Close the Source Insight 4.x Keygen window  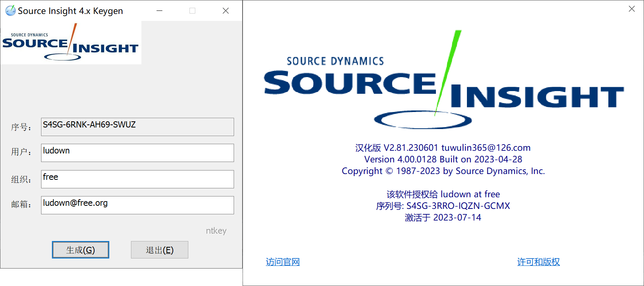[x=226, y=10]
